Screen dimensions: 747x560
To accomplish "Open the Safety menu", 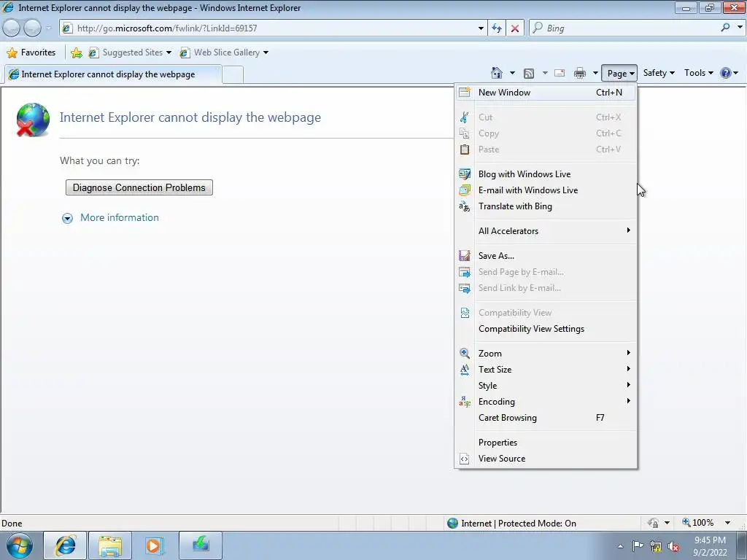I will (x=659, y=73).
